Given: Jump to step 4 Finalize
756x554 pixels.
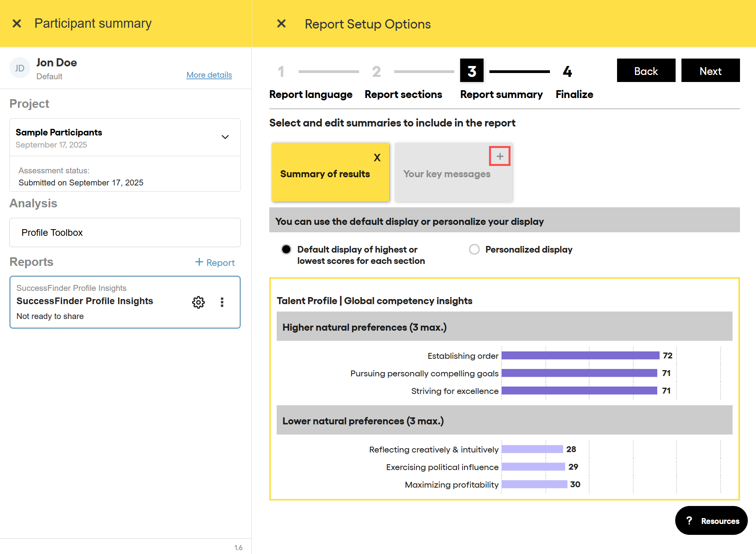Looking at the screenshot, I should pyautogui.click(x=567, y=72).
